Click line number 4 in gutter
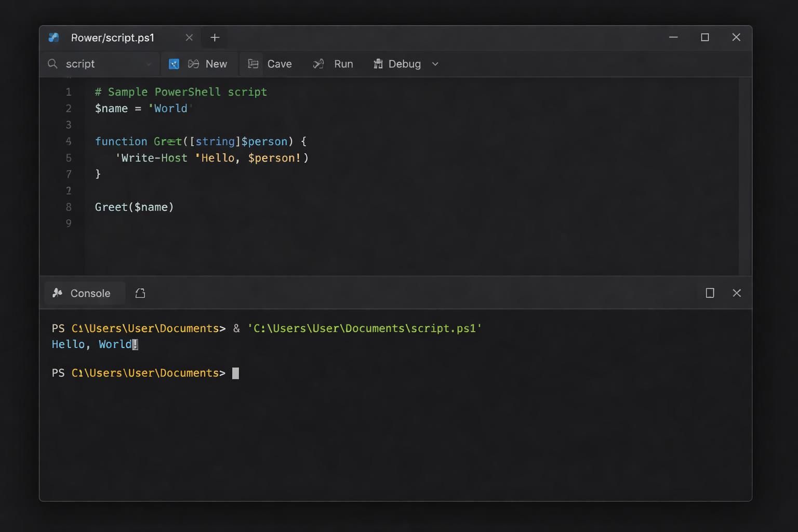Screen dimensions: 798x532 (69, 141)
